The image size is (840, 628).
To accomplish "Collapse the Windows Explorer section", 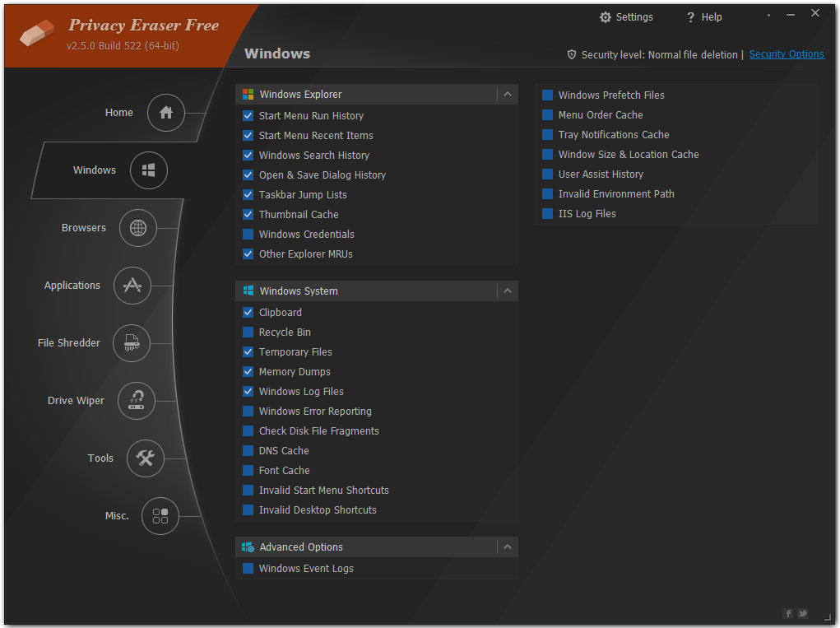I will [508, 95].
